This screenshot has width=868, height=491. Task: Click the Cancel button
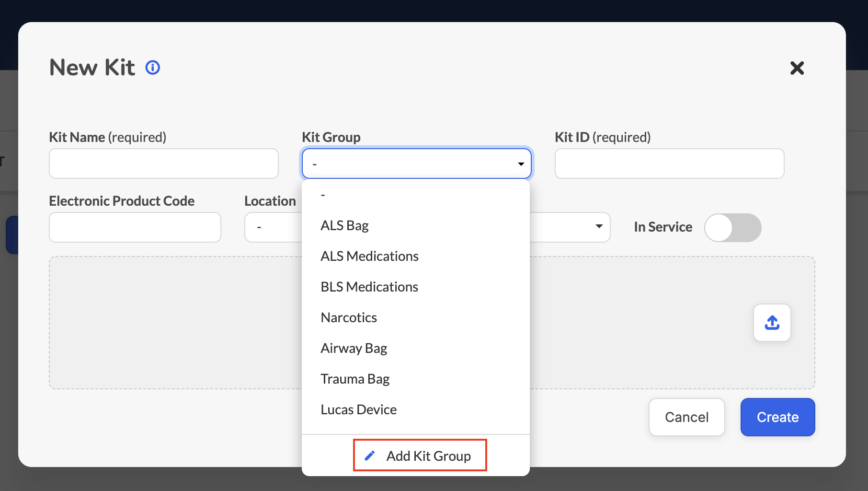pos(687,417)
